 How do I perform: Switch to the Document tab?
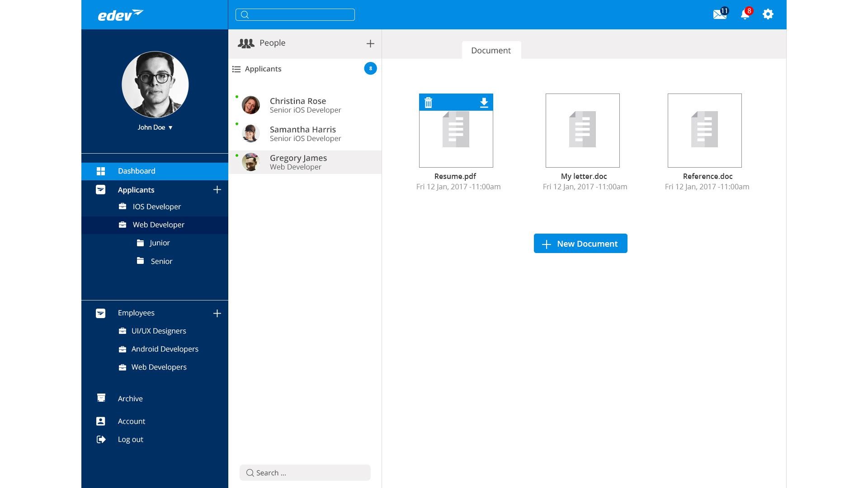coord(491,51)
